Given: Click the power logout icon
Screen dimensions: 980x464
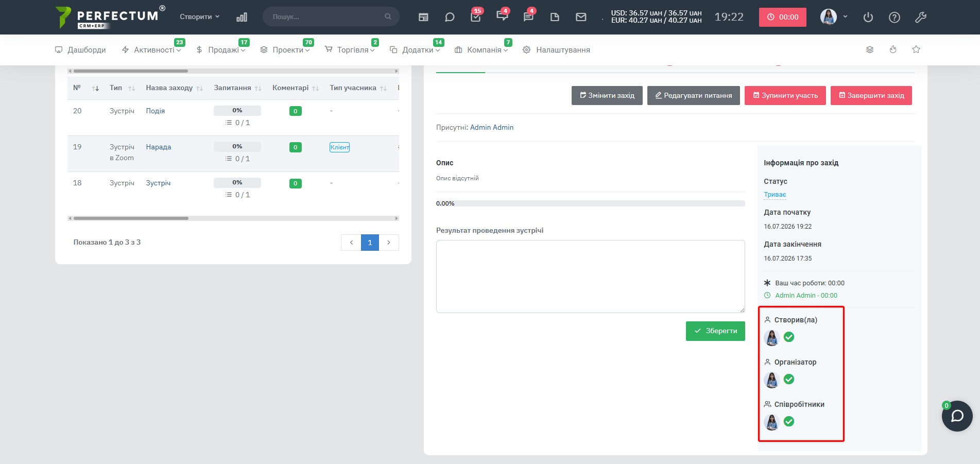Looking at the screenshot, I should [868, 17].
